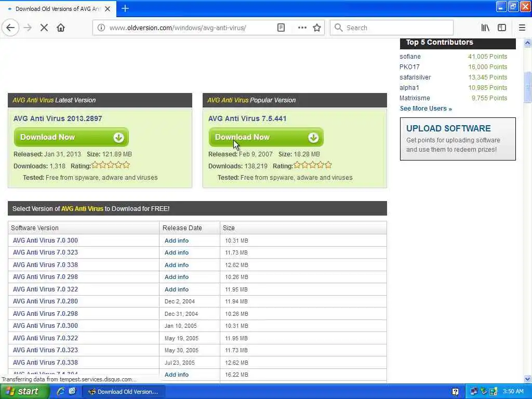Show sidebars icon in Firefox toolbar
This screenshot has height=399, width=532.
click(x=502, y=28)
